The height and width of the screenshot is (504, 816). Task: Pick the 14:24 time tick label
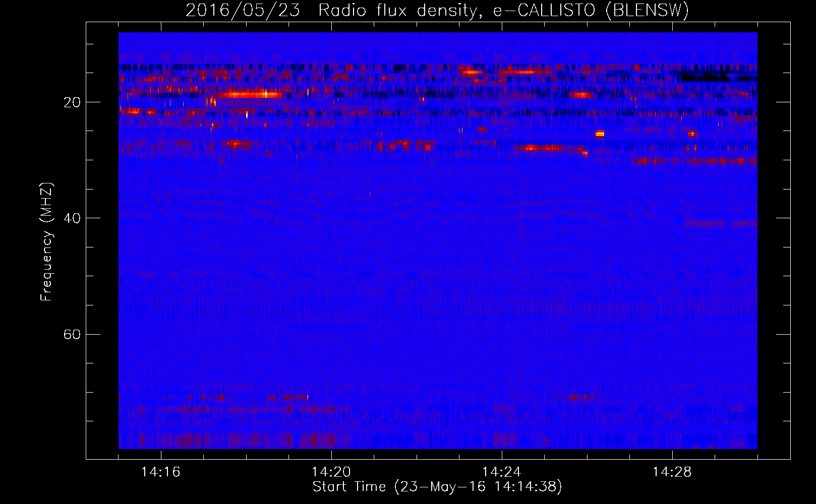point(502,472)
